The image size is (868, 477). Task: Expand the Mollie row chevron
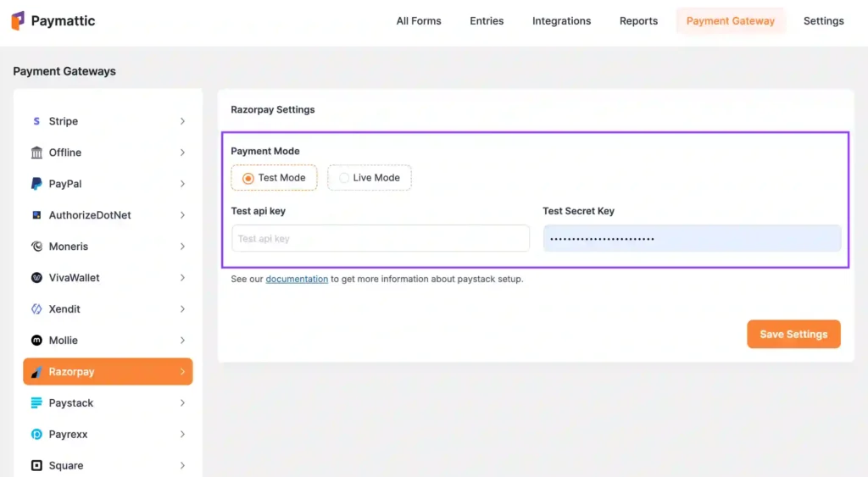[182, 341]
